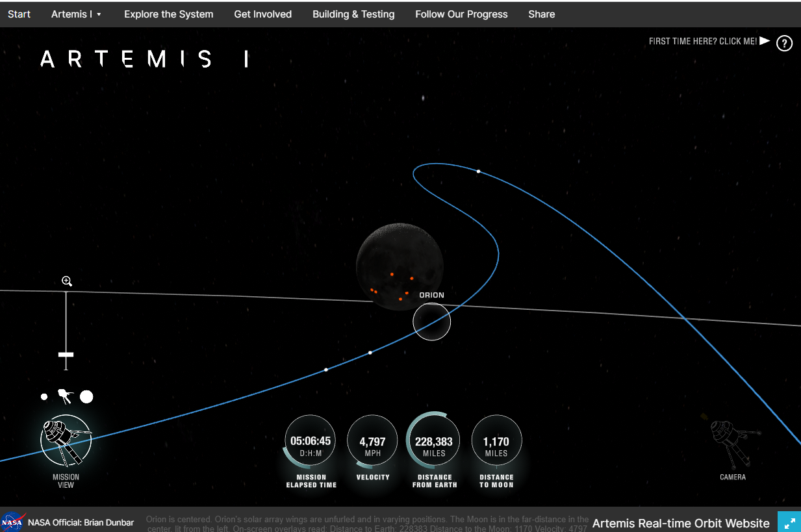This screenshot has width=801, height=532.
Task: Click the Orion circle marker on trajectory
Action: tap(432, 322)
